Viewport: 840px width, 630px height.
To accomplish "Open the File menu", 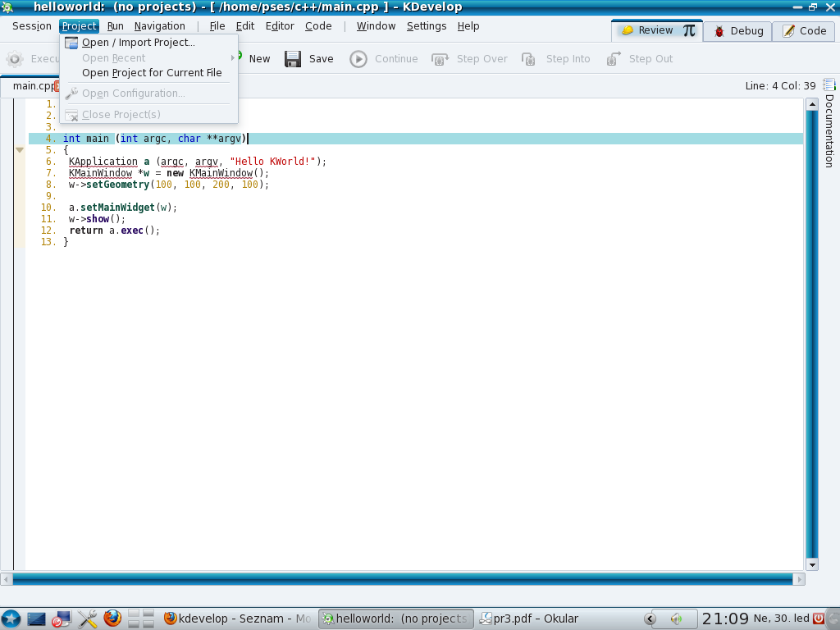I will pos(217,26).
